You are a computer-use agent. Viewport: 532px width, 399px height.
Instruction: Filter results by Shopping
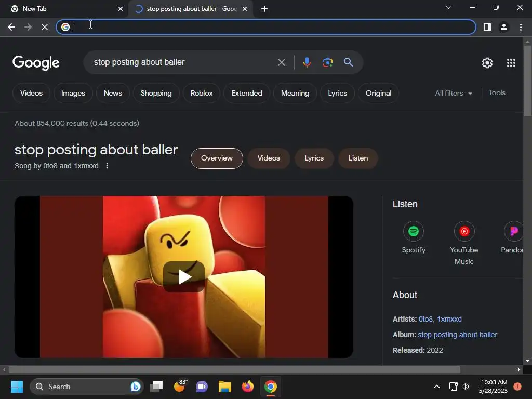pyautogui.click(x=156, y=93)
